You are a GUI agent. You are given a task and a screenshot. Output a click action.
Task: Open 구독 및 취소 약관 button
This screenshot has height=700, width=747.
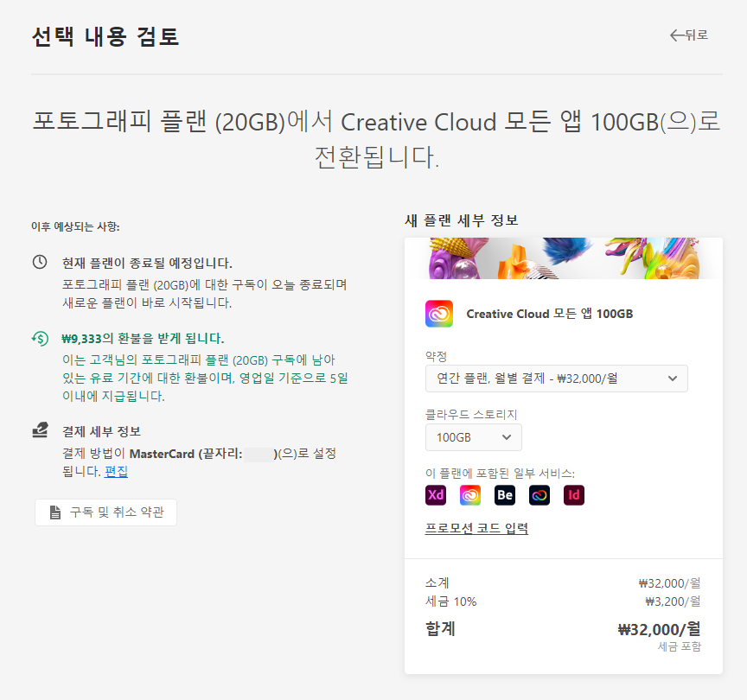click(x=105, y=512)
